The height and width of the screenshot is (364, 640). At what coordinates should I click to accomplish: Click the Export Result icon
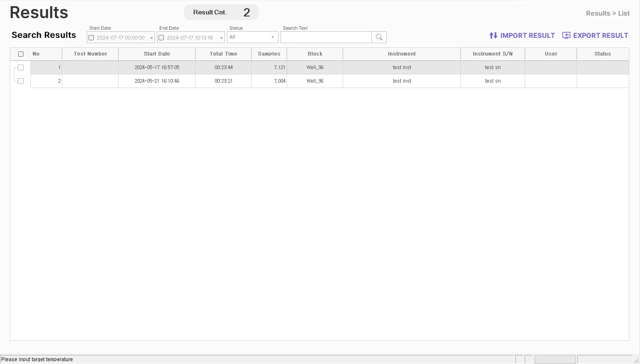click(566, 35)
